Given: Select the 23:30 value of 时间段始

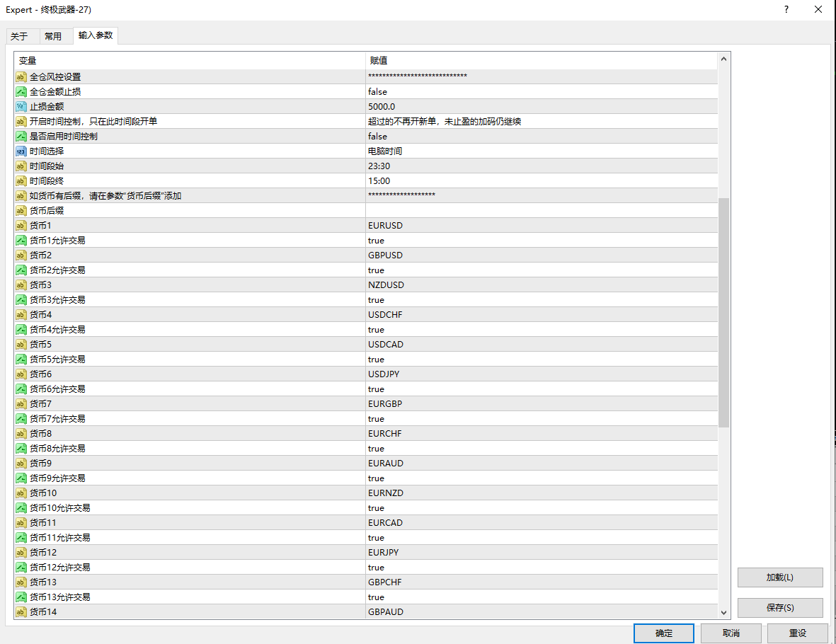Looking at the screenshot, I should [x=542, y=166].
